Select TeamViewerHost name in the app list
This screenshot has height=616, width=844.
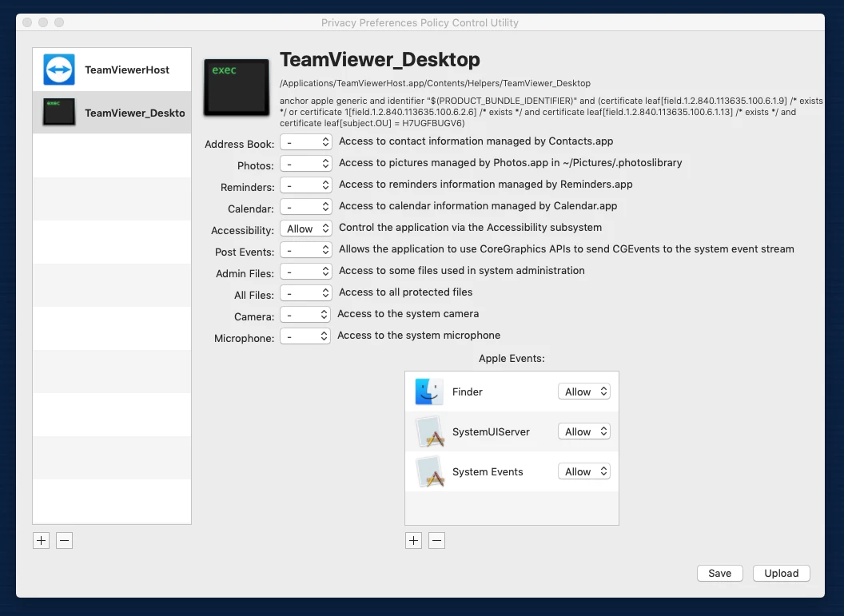coord(127,70)
